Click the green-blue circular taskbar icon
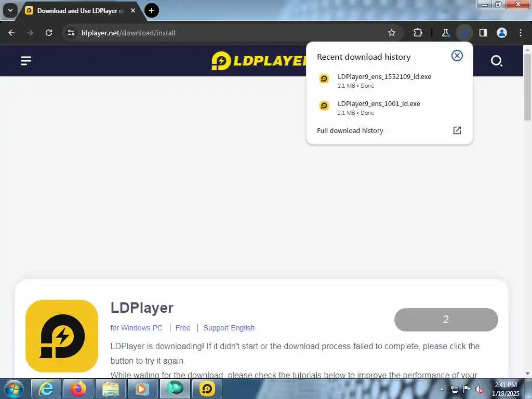532x399 pixels. click(x=175, y=389)
